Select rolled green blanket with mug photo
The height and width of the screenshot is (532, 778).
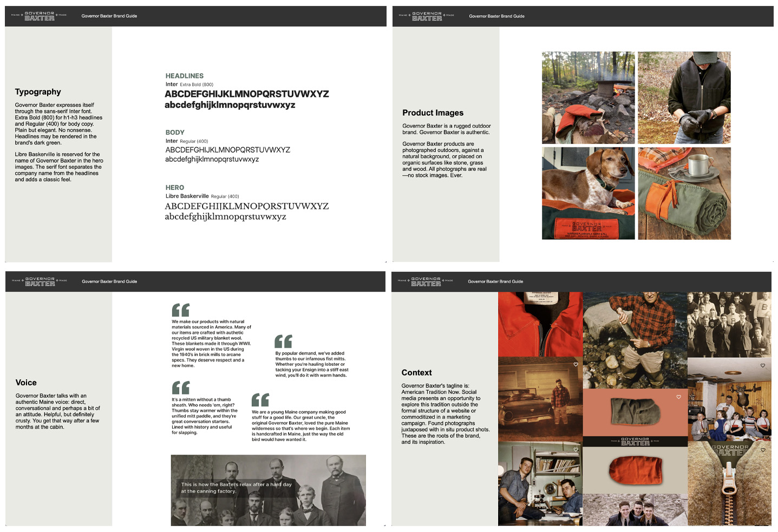click(x=684, y=193)
